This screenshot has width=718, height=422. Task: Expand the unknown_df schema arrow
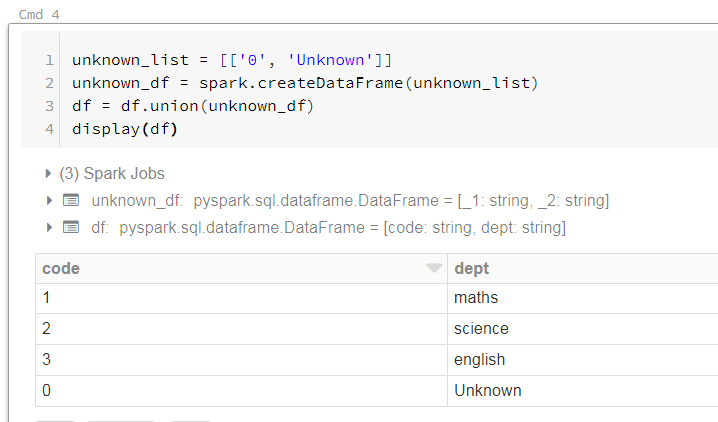pyautogui.click(x=49, y=200)
